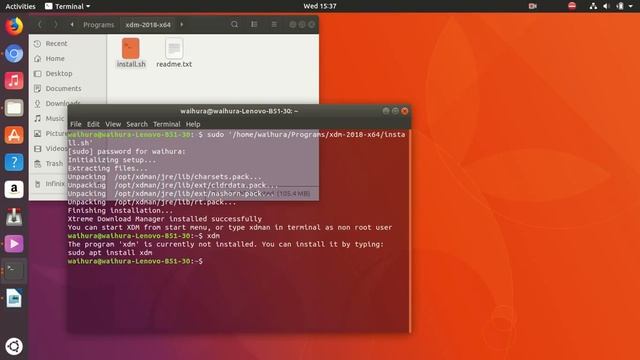Open hamburger menu in Files toolbar
The width and height of the screenshot is (640, 360).
point(274,24)
